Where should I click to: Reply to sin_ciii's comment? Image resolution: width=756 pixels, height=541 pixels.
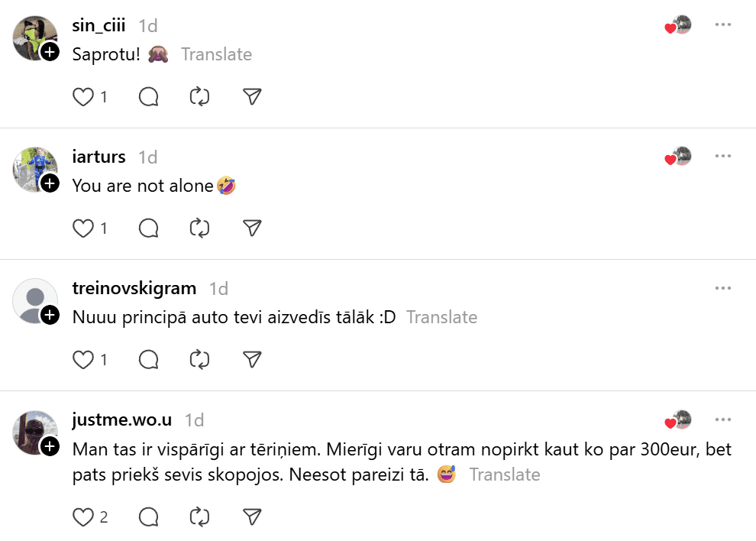coord(149,96)
